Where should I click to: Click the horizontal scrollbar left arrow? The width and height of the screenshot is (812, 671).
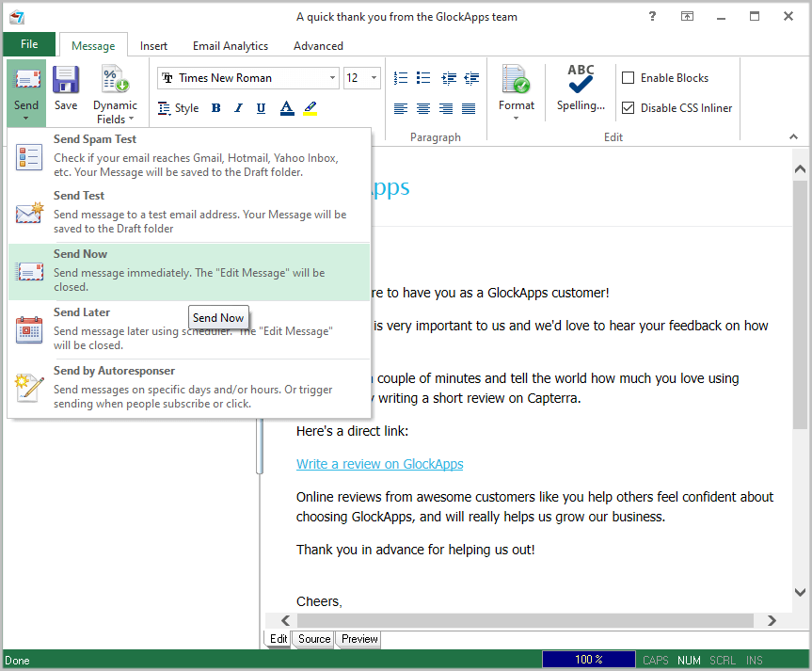(x=286, y=620)
